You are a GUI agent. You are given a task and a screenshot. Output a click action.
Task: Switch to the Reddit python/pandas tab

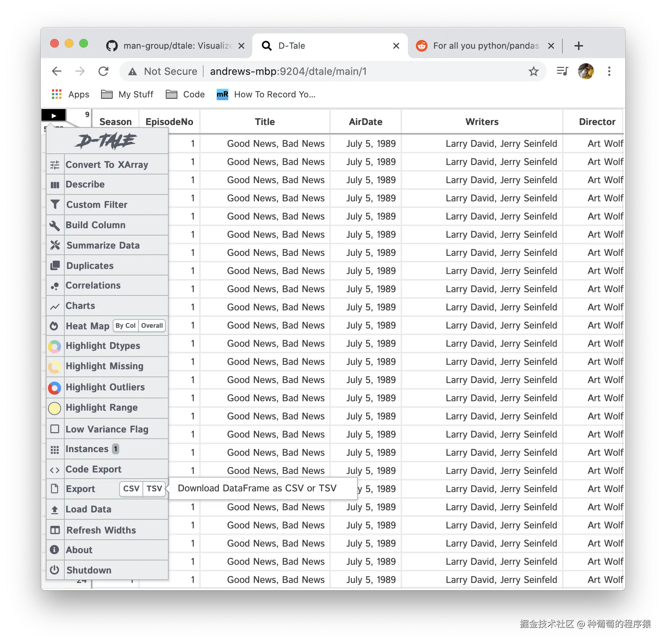pyautogui.click(x=485, y=46)
